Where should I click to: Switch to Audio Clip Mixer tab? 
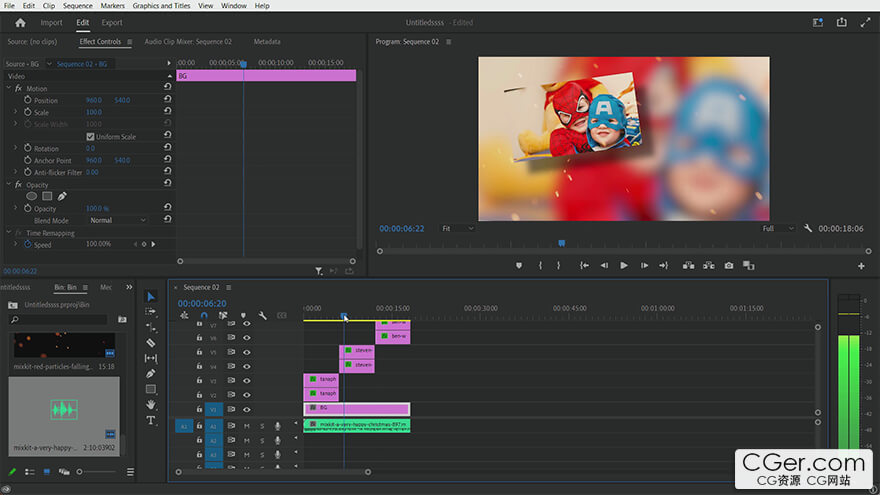click(x=188, y=42)
